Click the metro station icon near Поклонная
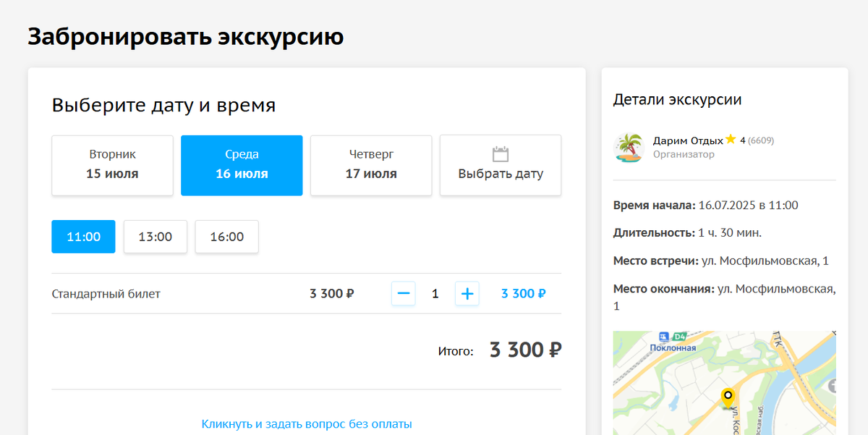 [663, 336]
